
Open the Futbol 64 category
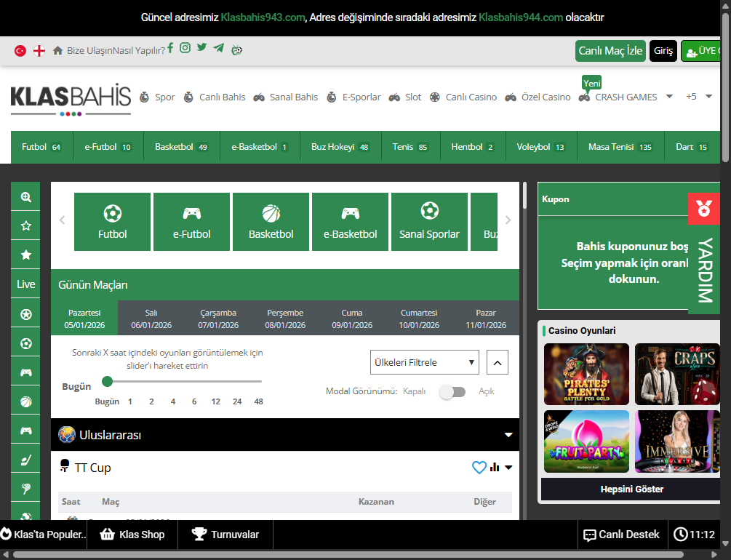point(41,147)
